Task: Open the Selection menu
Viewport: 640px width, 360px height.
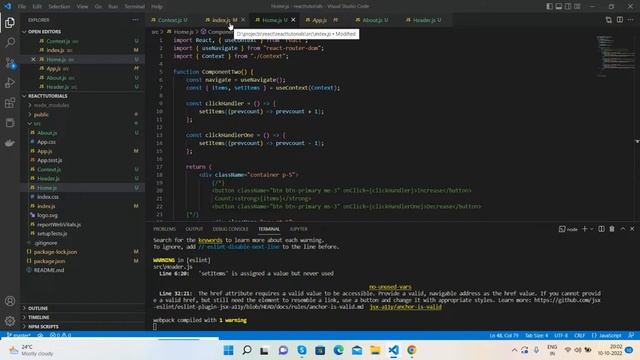Action: 59,7
